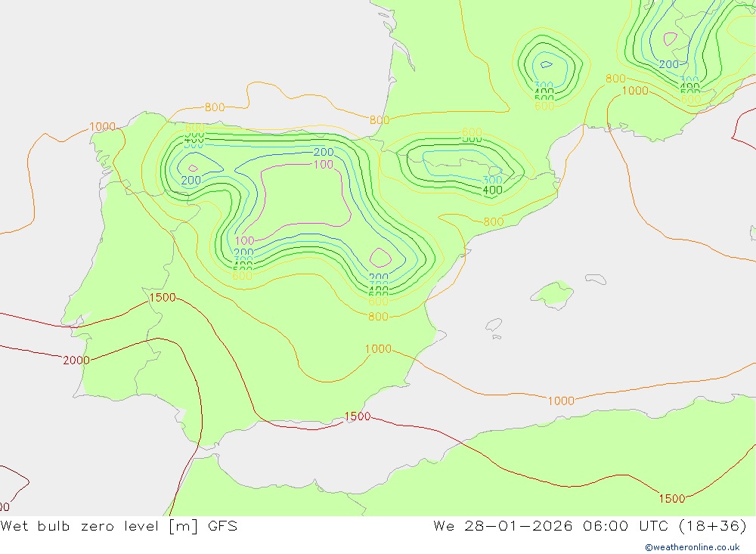
Task: Click the magenta 100 label above the stacked 200-600 labels
Action: tap(244, 240)
